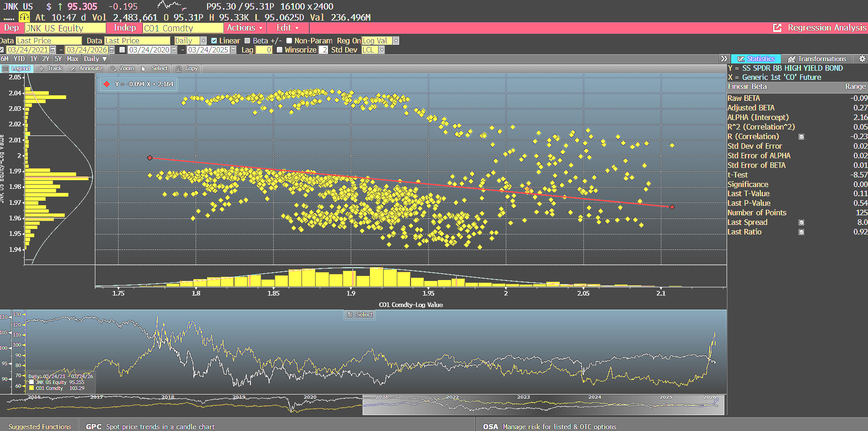Click the Dep security field JNK US Equity
Screen dimensions: 868x431
65,28
